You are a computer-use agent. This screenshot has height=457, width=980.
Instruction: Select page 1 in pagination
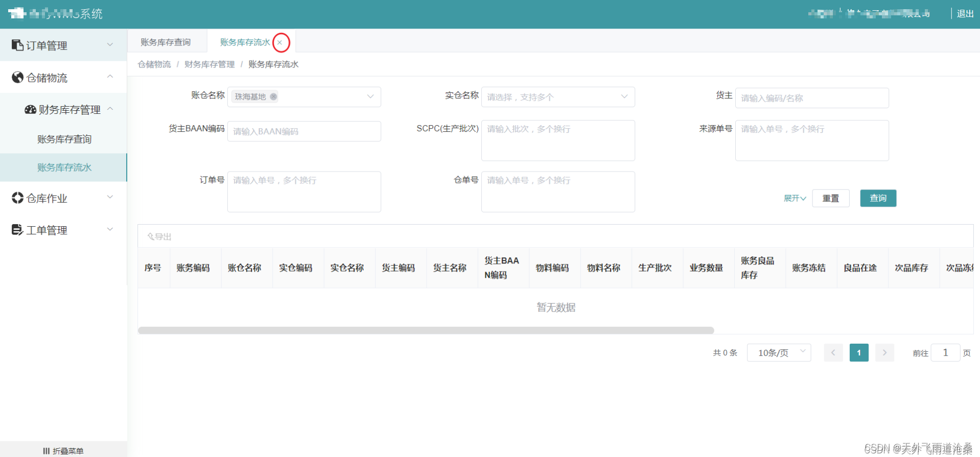[859, 352]
